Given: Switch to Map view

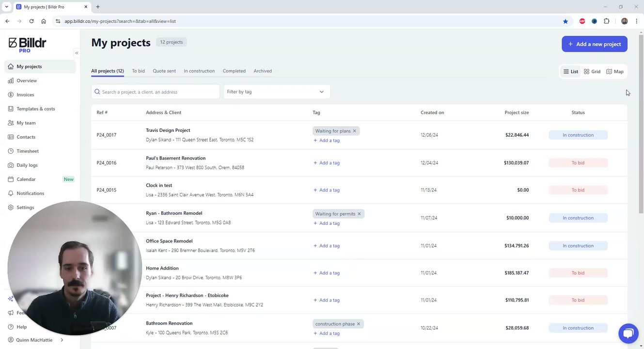Looking at the screenshot, I should click(x=615, y=72).
